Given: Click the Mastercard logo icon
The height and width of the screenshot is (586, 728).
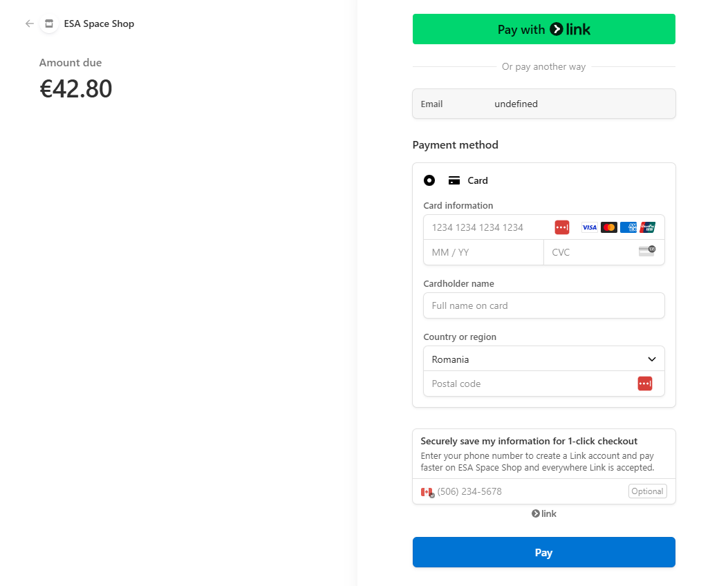Looking at the screenshot, I should tap(608, 227).
